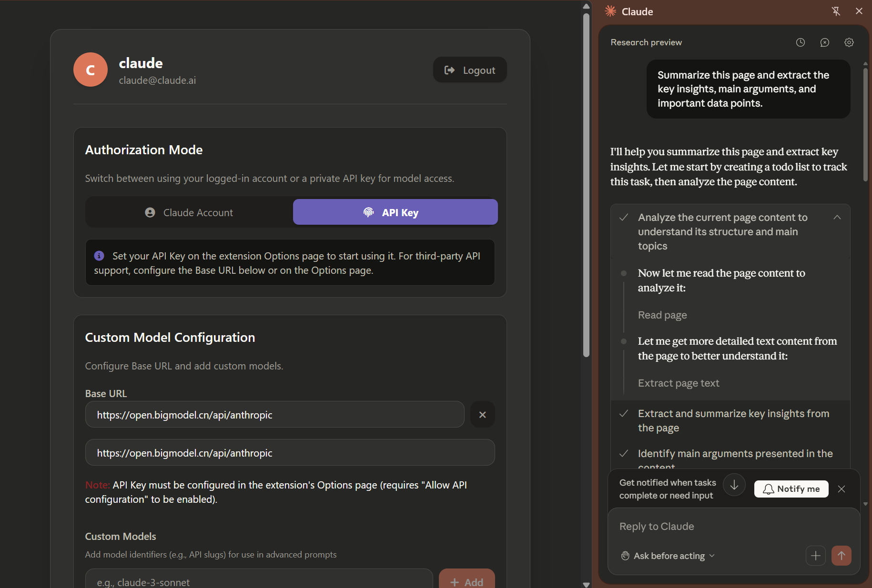The width and height of the screenshot is (872, 588).
Task: Select the API Key authorization mode
Action: pos(395,212)
